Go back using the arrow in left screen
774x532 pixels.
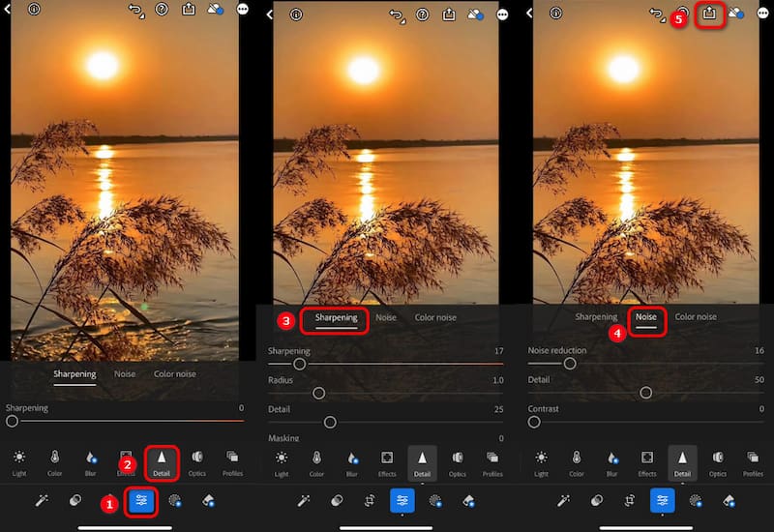coord(9,14)
